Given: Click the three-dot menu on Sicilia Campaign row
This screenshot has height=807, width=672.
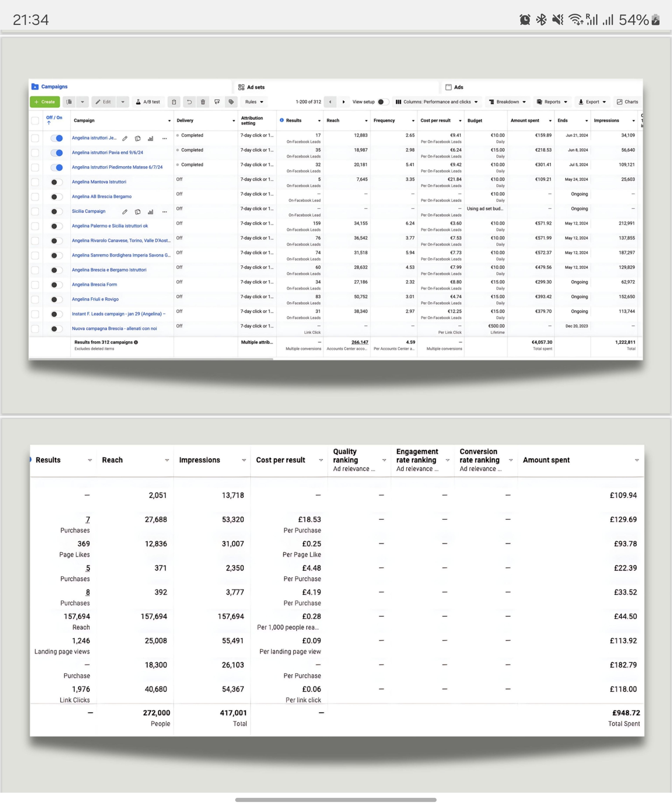Looking at the screenshot, I should [x=164, y=212].
